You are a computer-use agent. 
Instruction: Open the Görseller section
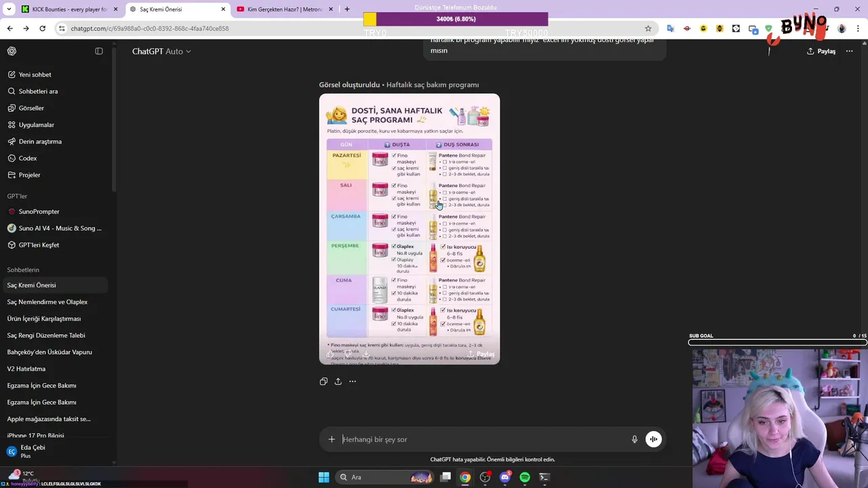pos(54,108)
